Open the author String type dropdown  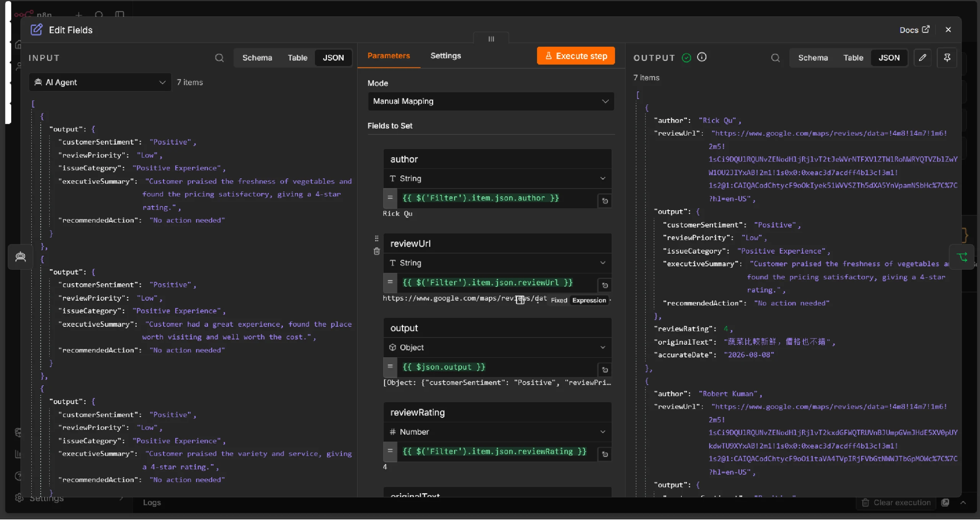point(497,179)
